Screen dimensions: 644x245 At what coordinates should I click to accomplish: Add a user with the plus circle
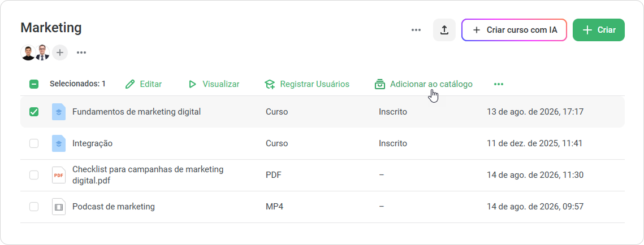click(x=60, y=53)
